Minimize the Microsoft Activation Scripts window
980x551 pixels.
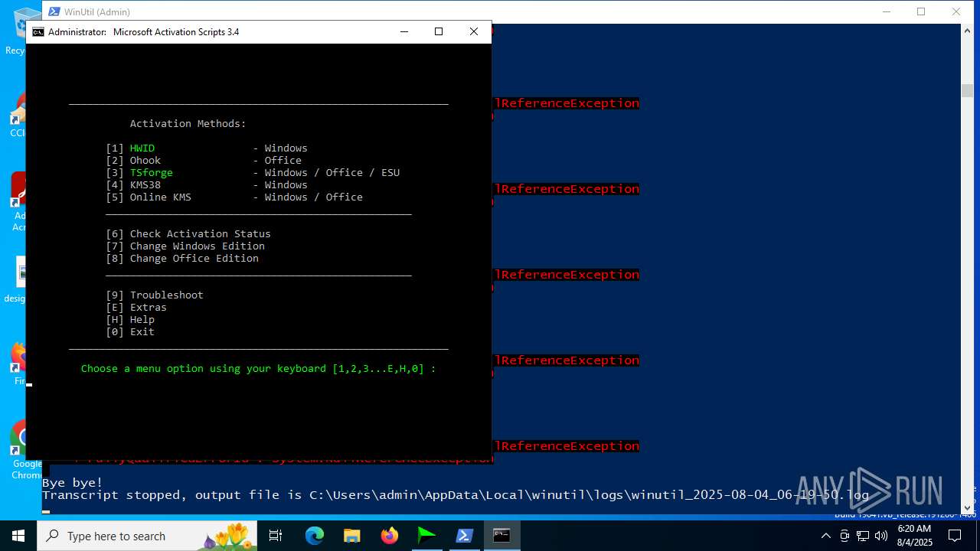(403, 31)
